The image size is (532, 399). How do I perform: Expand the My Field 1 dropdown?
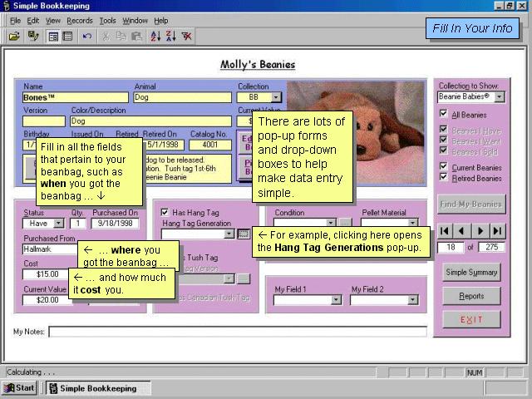tap(336, 300)
